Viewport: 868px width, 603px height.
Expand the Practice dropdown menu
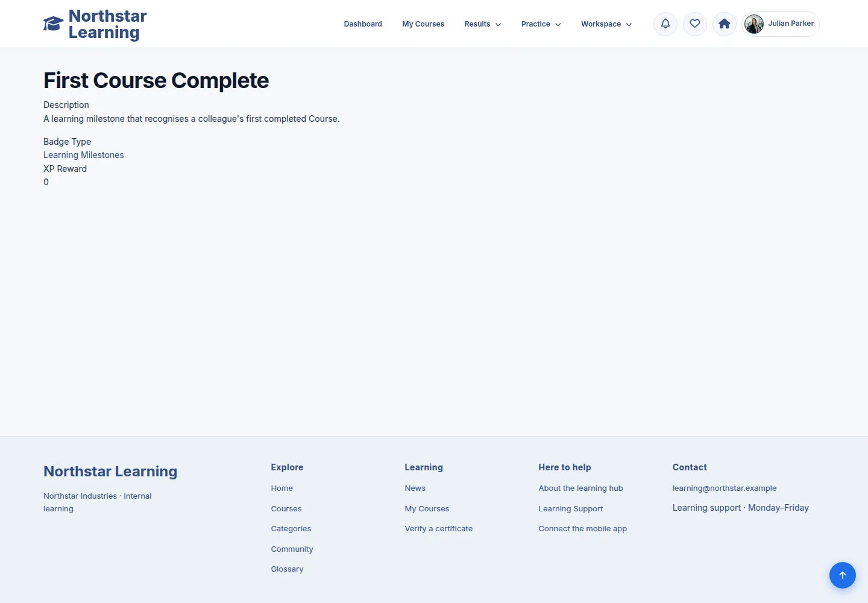pyautogui.click(x=541, y=24)
